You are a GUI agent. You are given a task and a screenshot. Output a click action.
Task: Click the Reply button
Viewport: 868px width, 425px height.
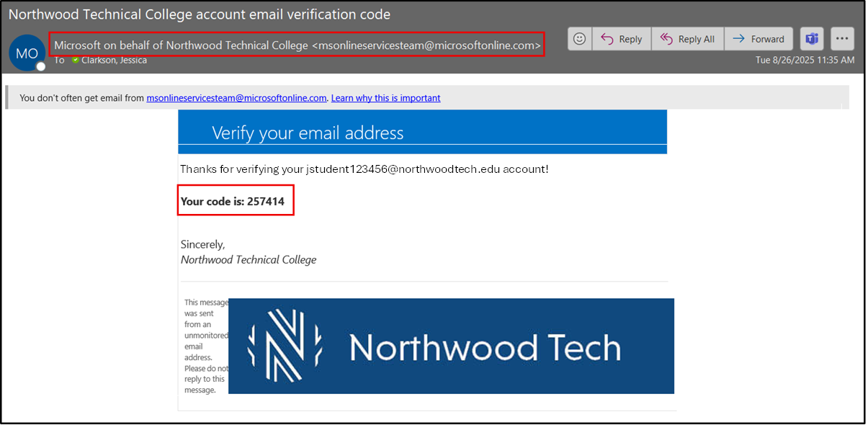[622, 39]
